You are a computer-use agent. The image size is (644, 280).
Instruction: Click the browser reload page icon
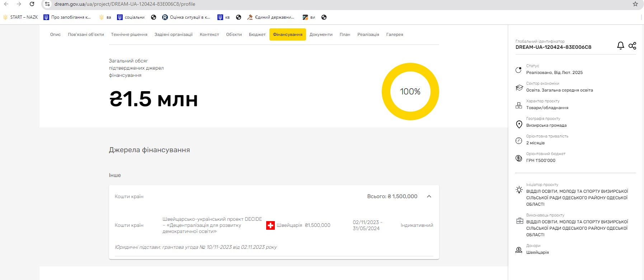(x=32, y=4)
